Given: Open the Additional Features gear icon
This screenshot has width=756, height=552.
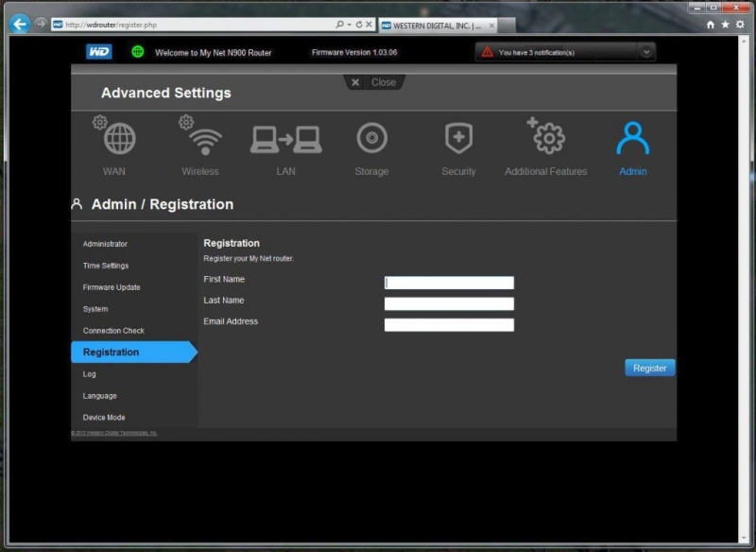Looking at the screenshot, I should (x=546, y=136).
